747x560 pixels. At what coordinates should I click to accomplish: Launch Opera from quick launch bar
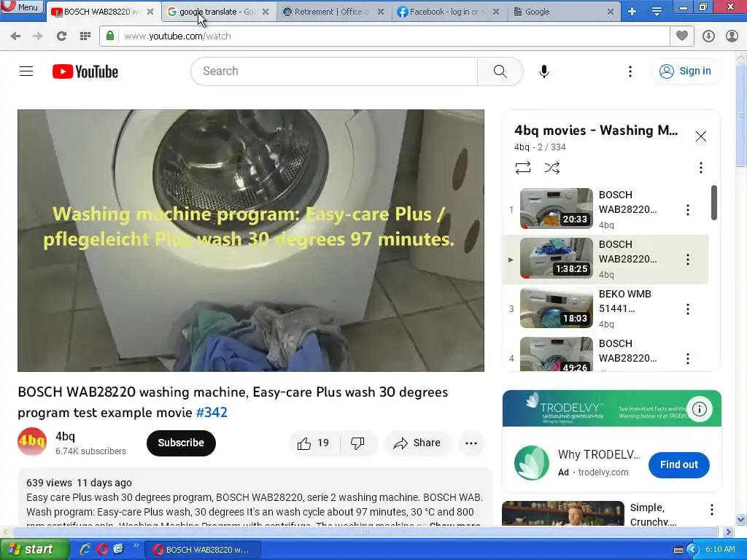(102, 550)
